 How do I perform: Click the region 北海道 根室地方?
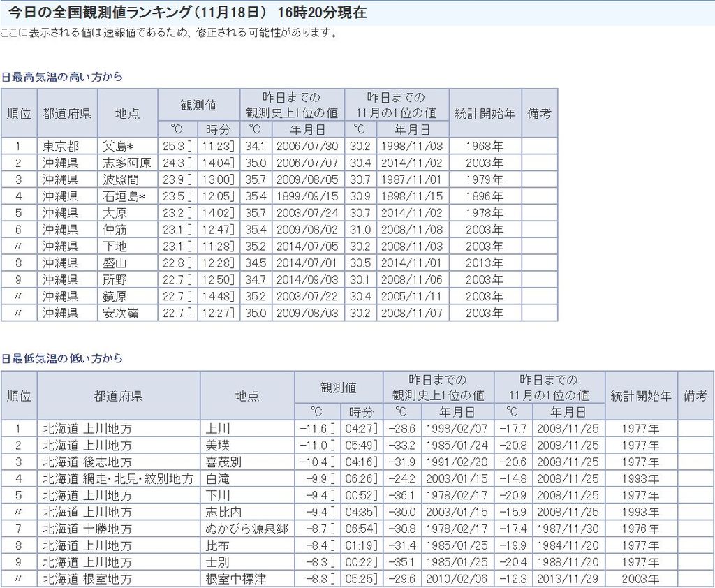[87, 579]
